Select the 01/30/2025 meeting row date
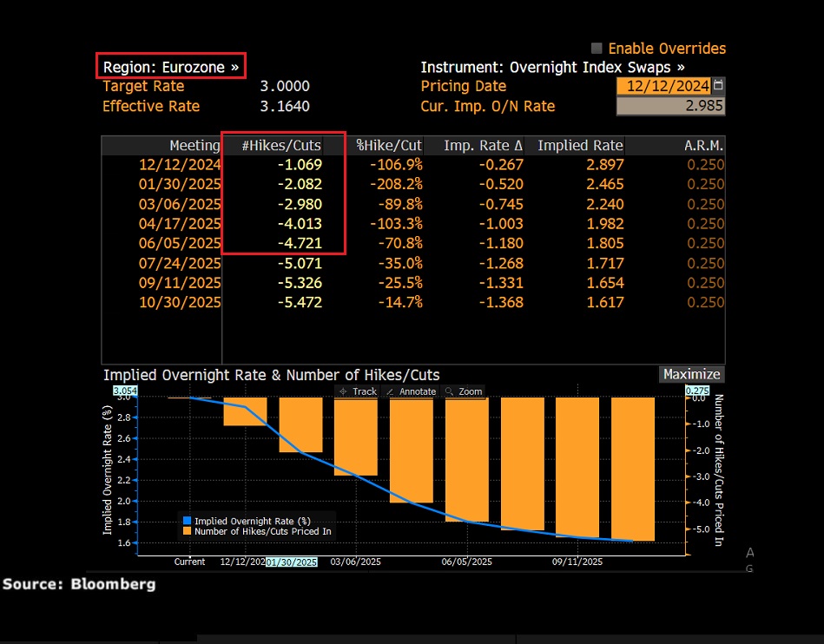The height and width of the screenshot is (644, 824). click(180, 184)
